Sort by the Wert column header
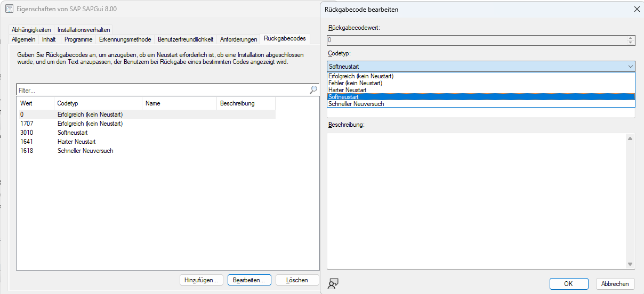The width and height of the screenshot is (644, 294). pyautogui.click(x=35, y=103)
